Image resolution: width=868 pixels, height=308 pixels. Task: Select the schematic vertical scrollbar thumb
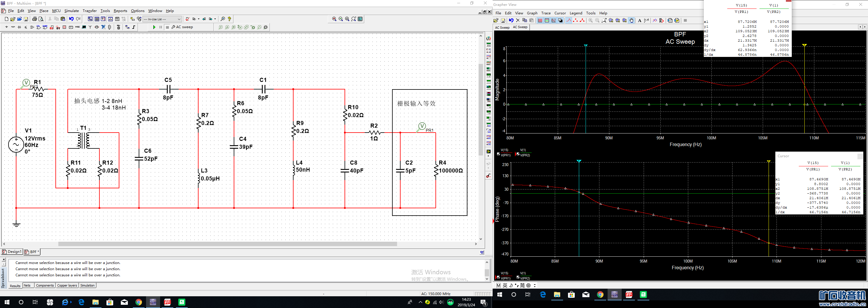tap(481, 109)
